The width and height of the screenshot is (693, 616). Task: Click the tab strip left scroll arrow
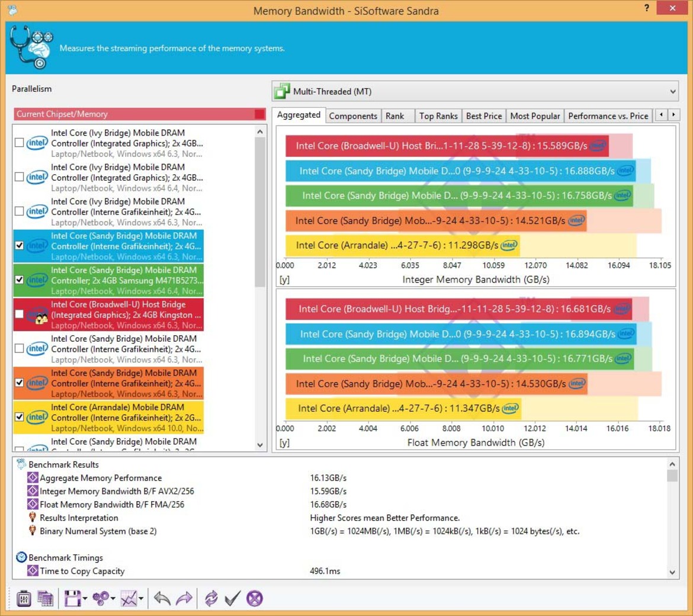tap(661, 115)
